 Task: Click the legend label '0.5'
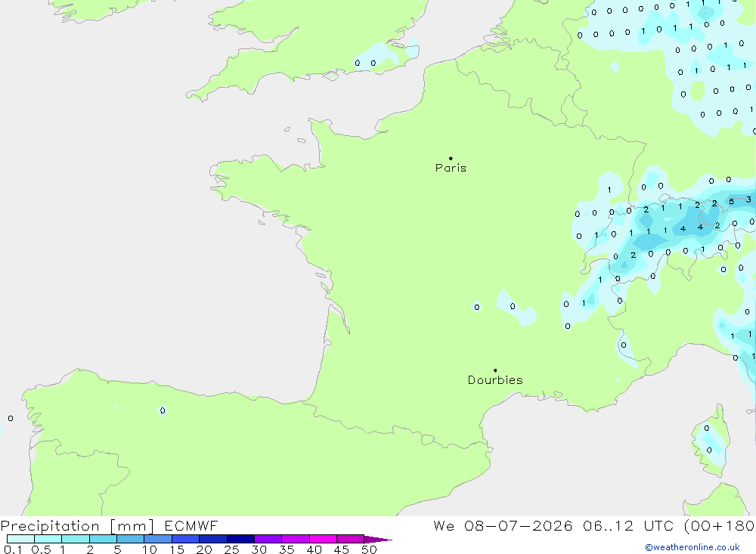(x=41, y=549)
